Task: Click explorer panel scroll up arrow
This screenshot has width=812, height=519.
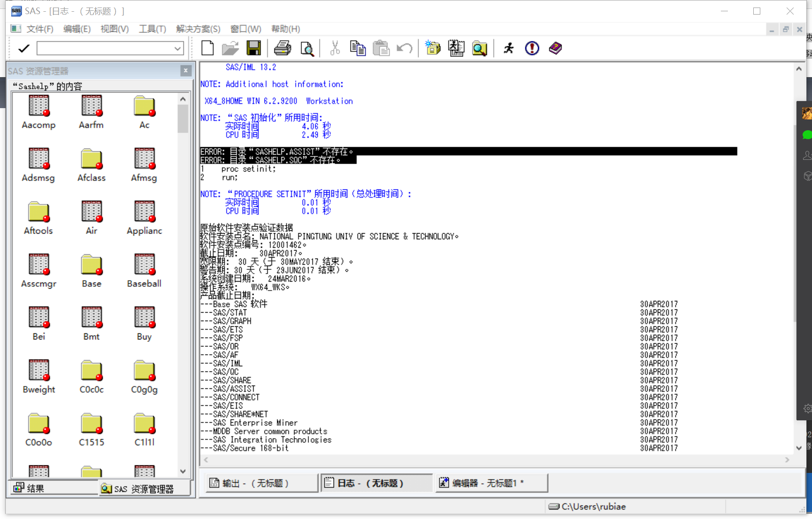Action: coord(183,99)
